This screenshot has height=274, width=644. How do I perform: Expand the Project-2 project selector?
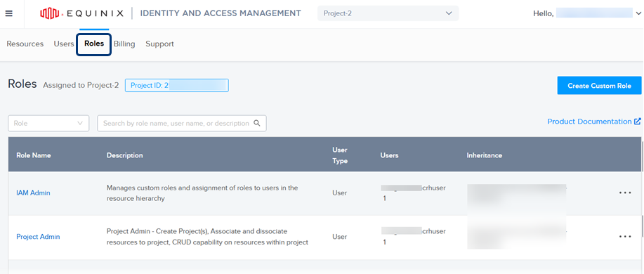pos(388,13)
